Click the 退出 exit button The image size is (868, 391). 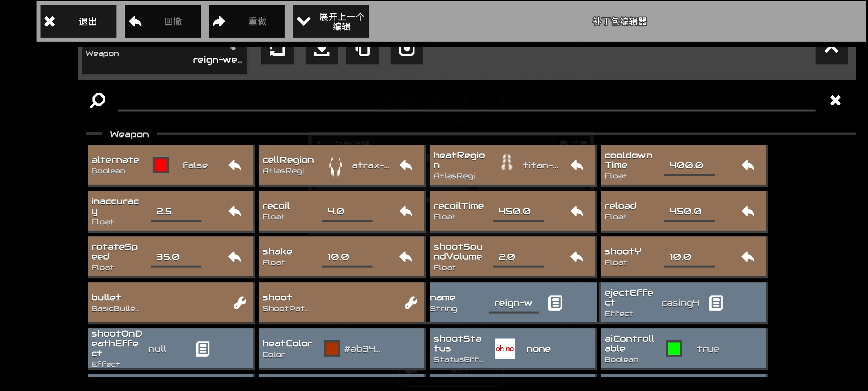[x=78, y=21]
